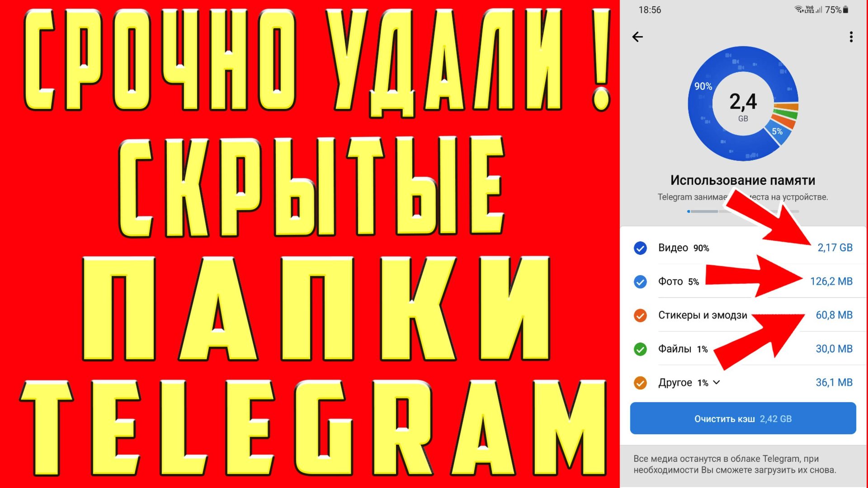Open the three-dot overflow menu

[x=851, y=37]
